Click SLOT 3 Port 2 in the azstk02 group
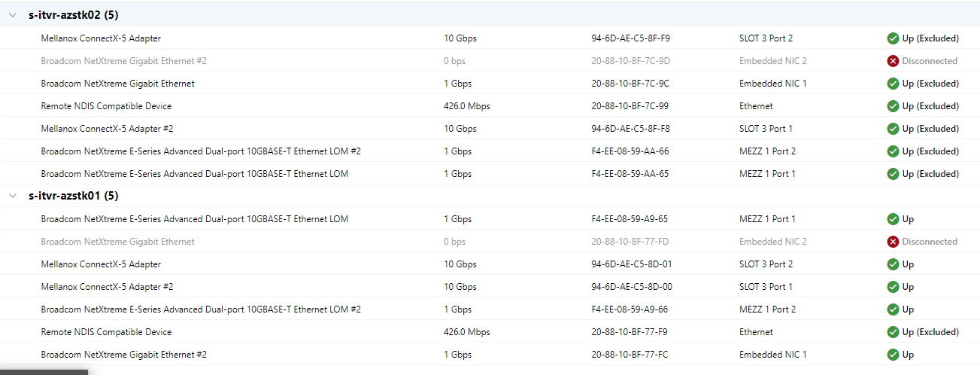 click(x=766, y=38)
